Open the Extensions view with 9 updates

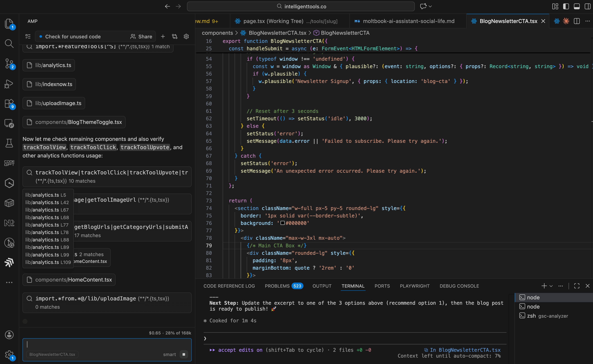coord(9,104)
